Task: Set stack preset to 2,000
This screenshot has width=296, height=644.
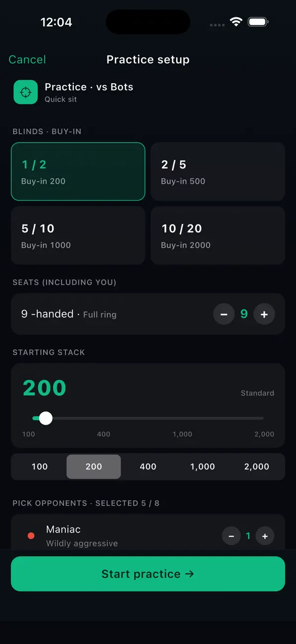Action: (x=256, y=467)
